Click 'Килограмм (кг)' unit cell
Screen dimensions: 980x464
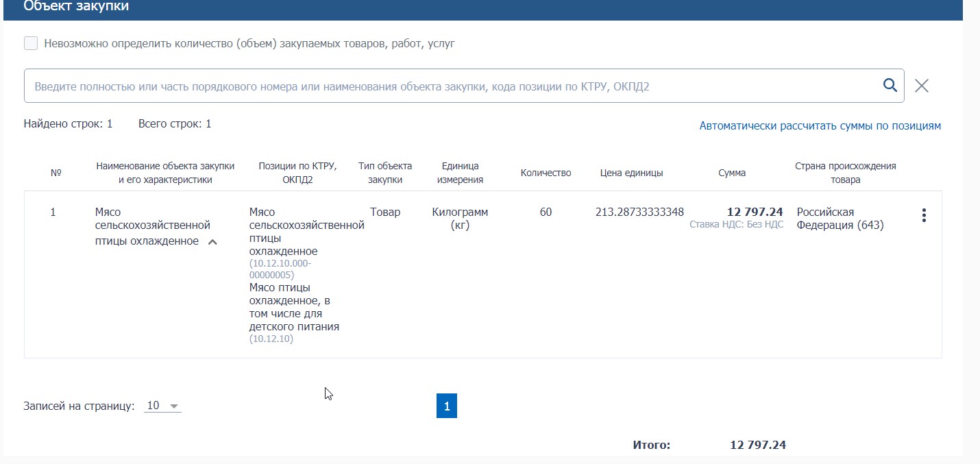click(x=460, y=219)
